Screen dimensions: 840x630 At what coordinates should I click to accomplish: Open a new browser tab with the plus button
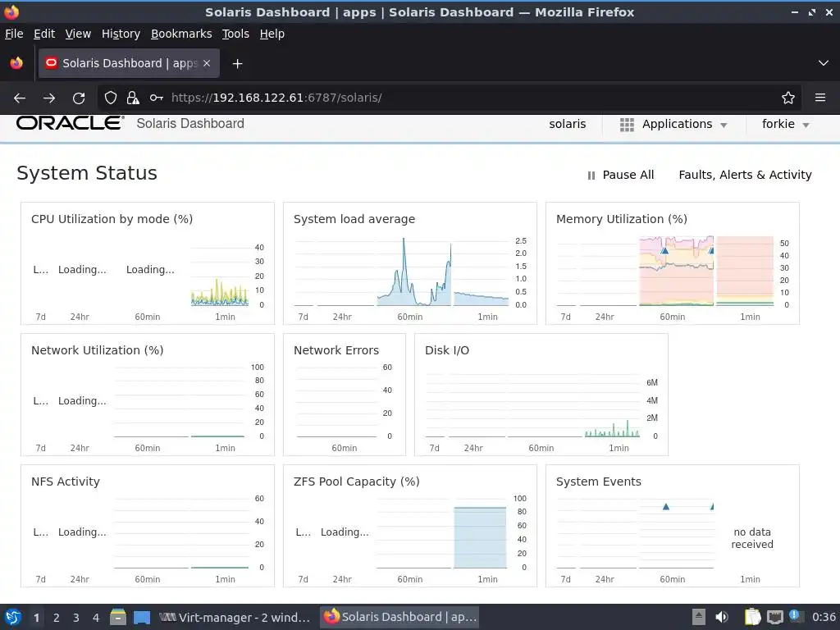pos(237,64)
